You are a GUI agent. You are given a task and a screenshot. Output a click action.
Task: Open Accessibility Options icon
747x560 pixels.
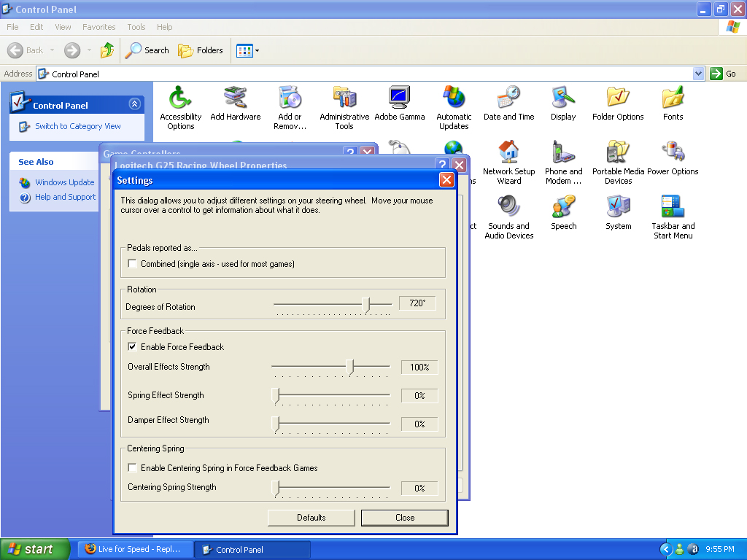tap(181, 108)
